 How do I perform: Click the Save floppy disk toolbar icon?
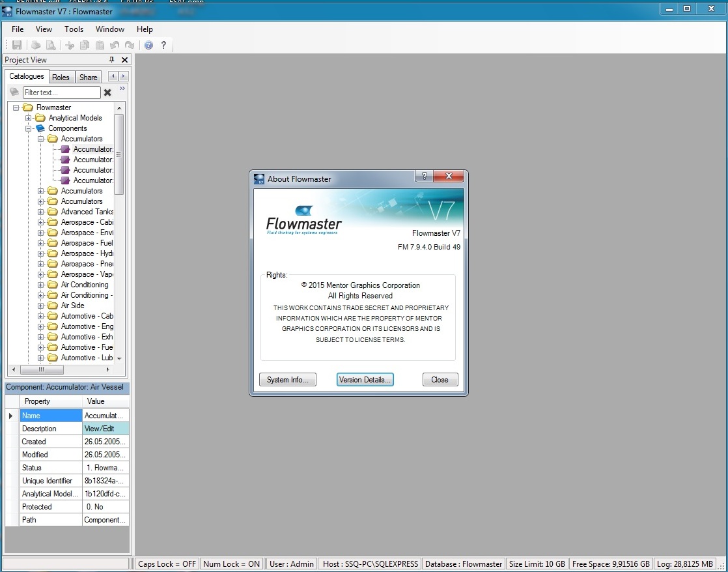tap(17, 45)
